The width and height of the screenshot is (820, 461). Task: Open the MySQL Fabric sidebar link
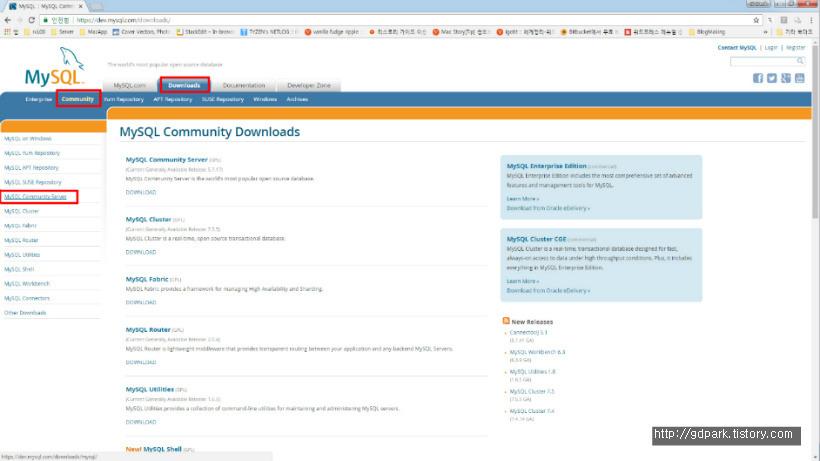click(20, 226)
